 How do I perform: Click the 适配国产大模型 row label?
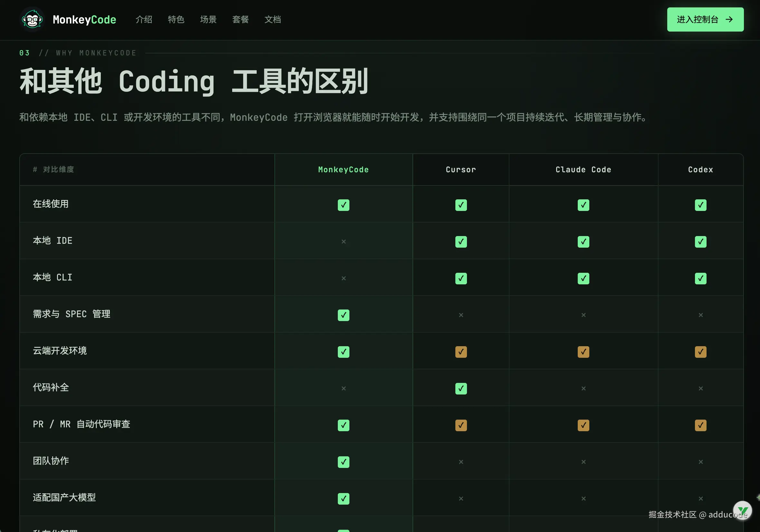point(64,498)
